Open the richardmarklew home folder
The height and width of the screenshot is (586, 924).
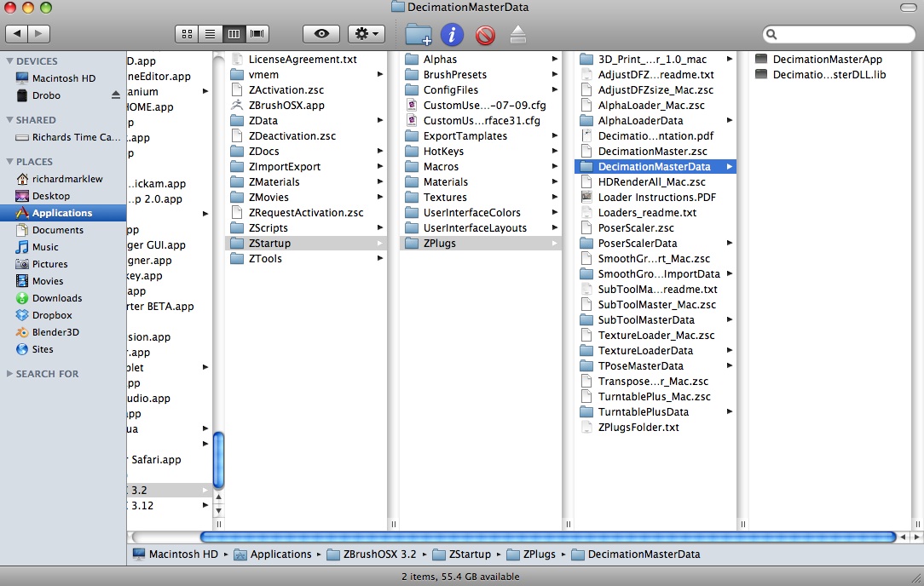tap(63, 179)
